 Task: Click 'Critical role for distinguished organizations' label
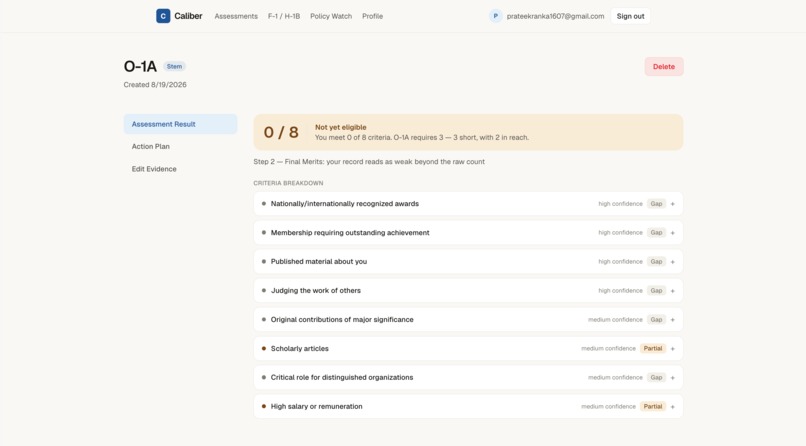pos(342,378)
